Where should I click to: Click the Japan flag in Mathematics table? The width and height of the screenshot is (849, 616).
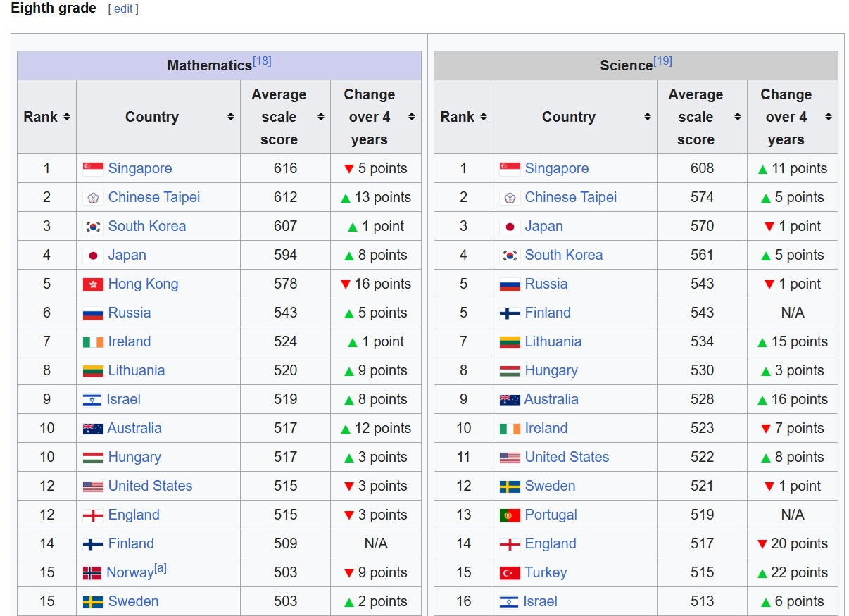(93, 255)
